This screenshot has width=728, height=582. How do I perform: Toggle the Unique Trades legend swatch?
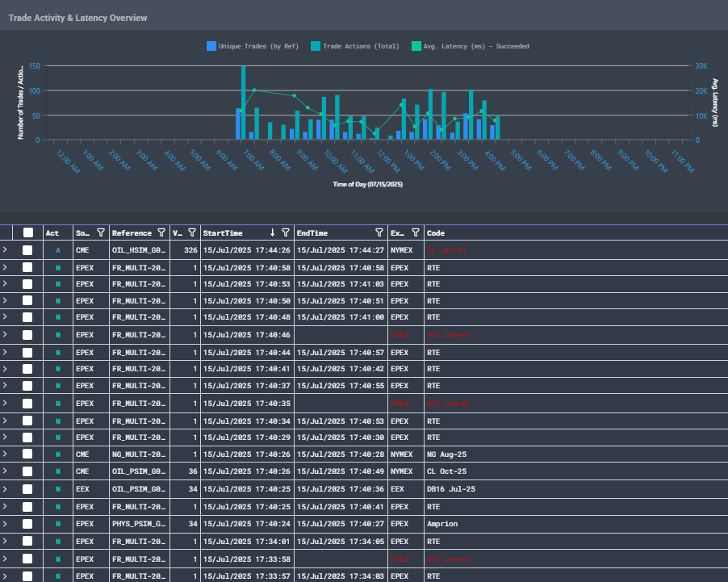[x=211, y=46]
